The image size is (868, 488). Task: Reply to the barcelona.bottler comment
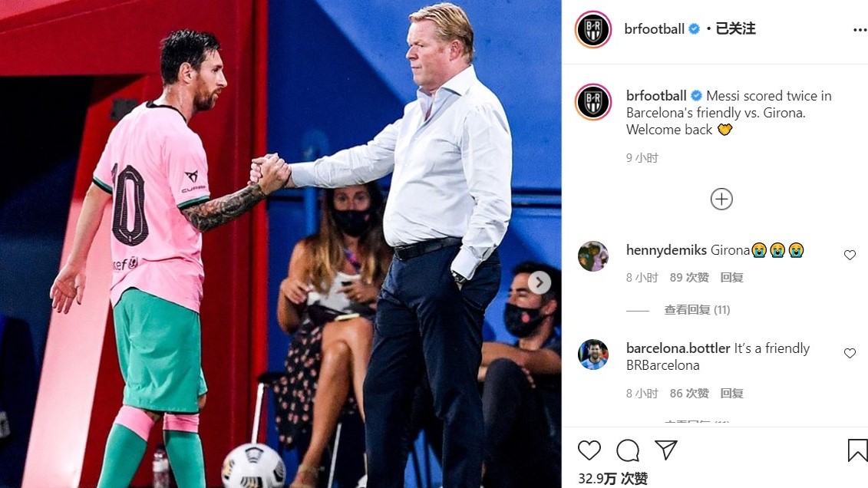pyautogui.click(x=731, y=394)
